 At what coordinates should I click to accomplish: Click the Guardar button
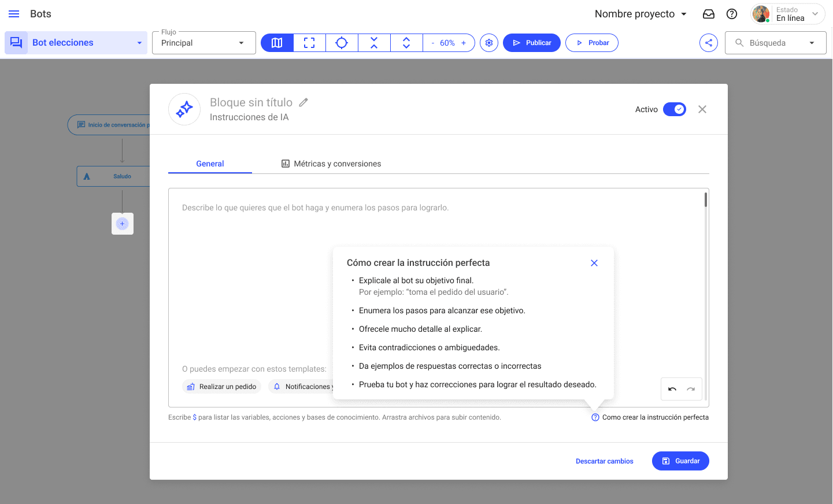680,461
